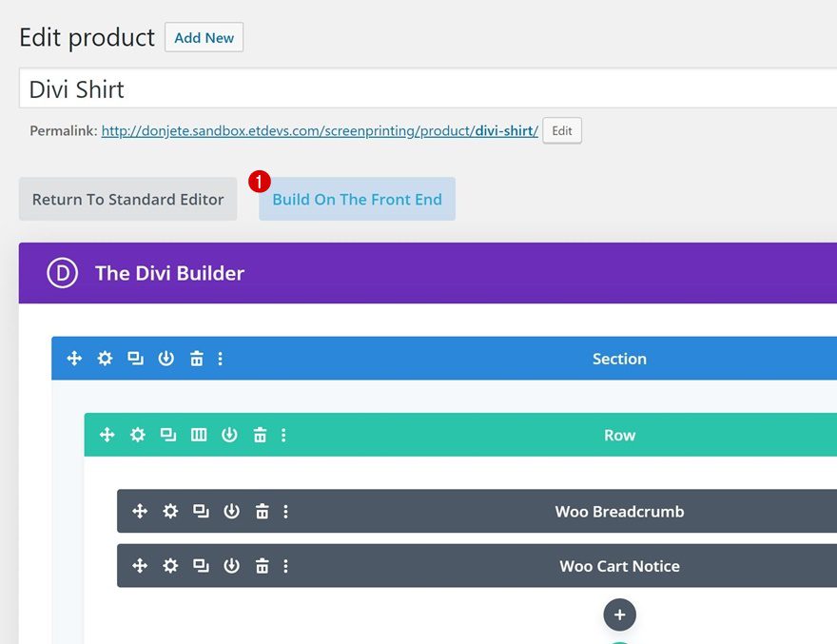
Task: Add a new module with the plus button
Action: pos(619,615)
